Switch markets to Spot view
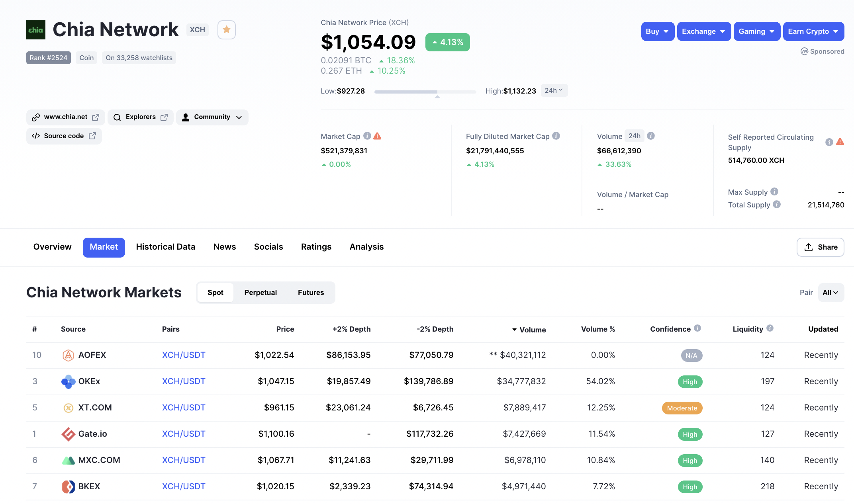854x504 pixels. click(x=215, y=293)
